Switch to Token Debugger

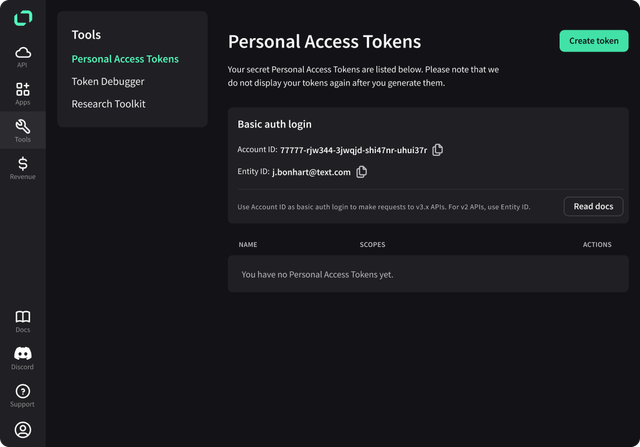[108, 82]
